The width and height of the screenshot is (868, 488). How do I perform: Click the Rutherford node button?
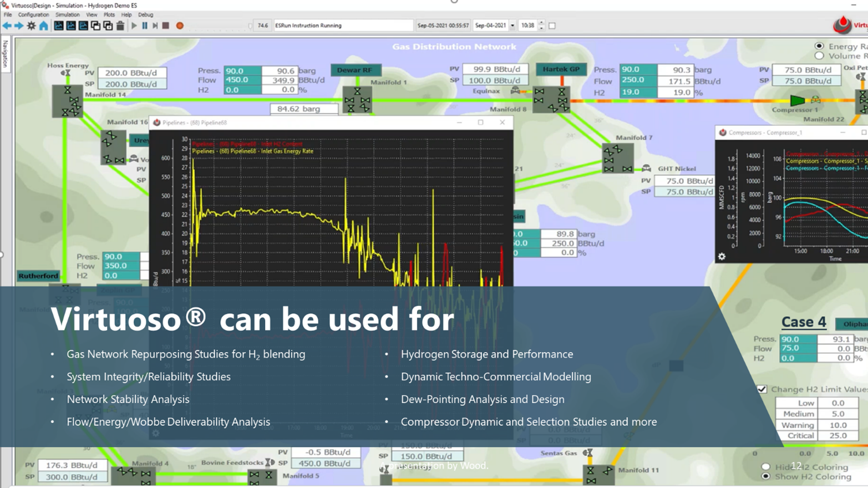point(38,276)
